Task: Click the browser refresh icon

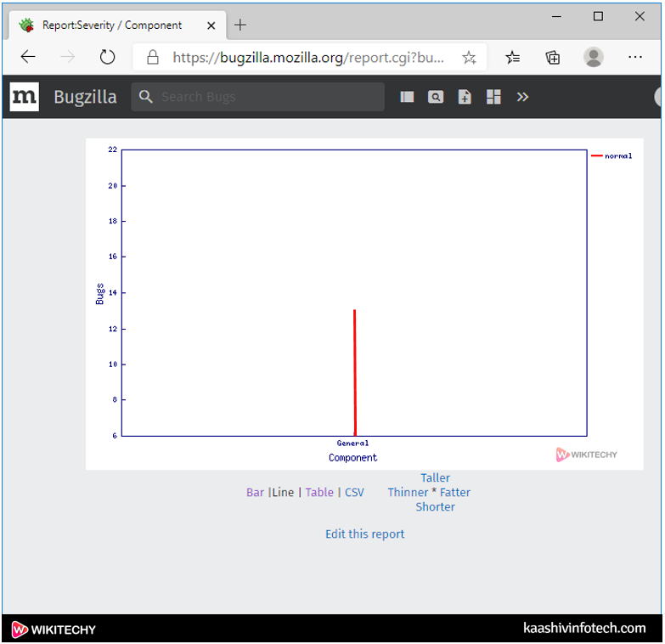Action: click(107, 57)
